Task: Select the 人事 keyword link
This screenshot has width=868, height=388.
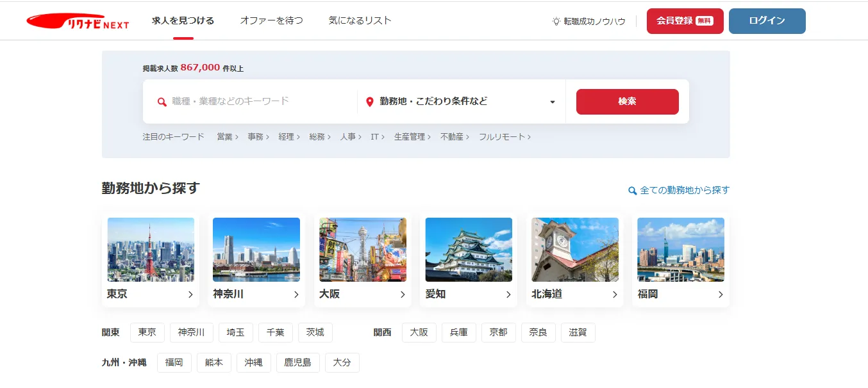Action: coord(351,136)
